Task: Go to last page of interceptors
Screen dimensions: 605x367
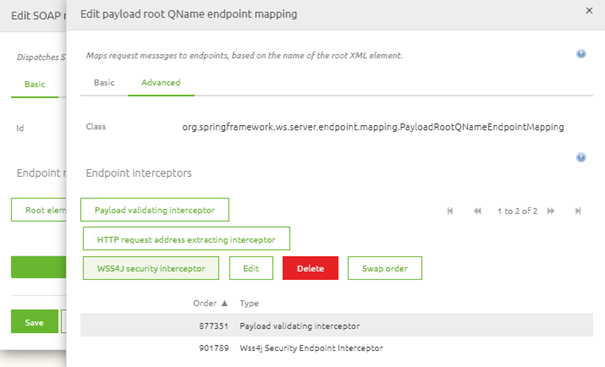Action: tap(578, 211)
